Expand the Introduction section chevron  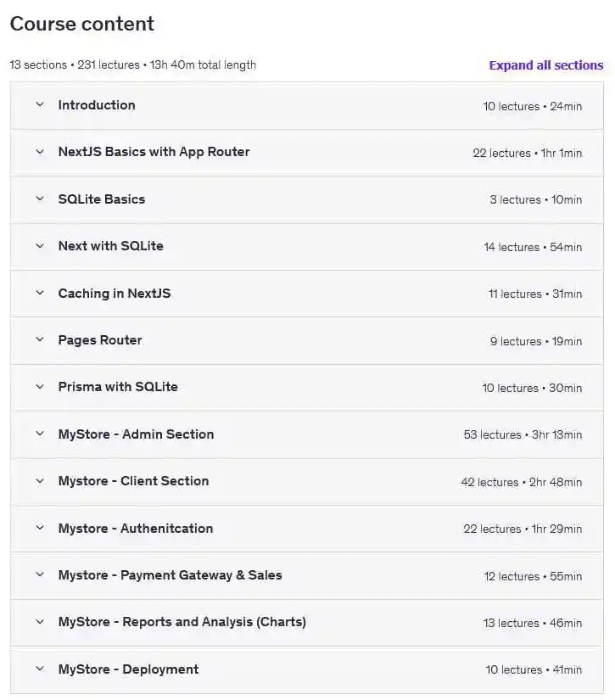tap(39, 105)
